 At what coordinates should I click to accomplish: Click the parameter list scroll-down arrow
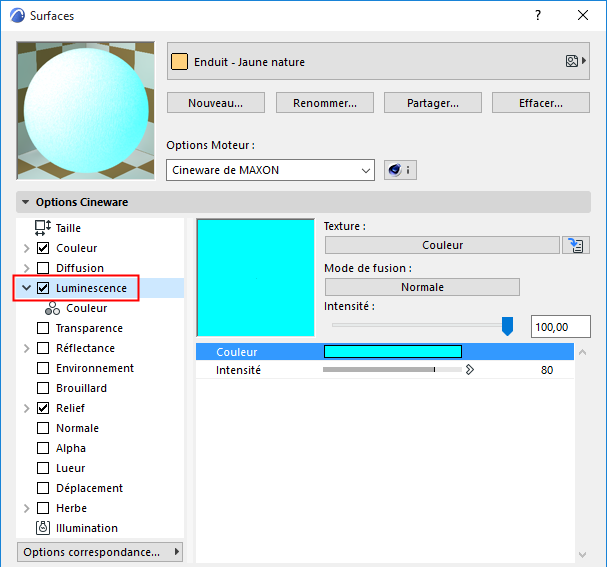582,555
